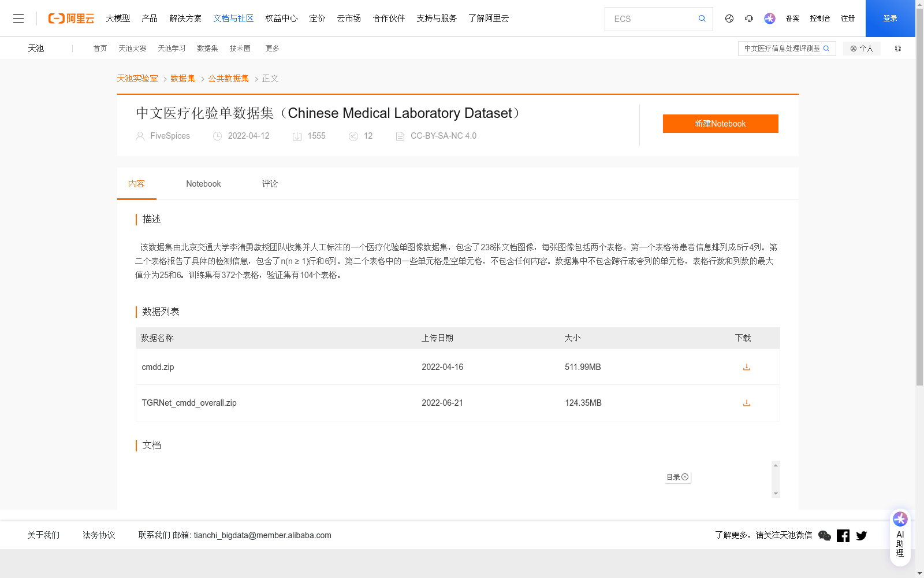Click the Tianchi search magnifier icon
The width and height of the screenshot is (924, 578).
pos(826,49)
